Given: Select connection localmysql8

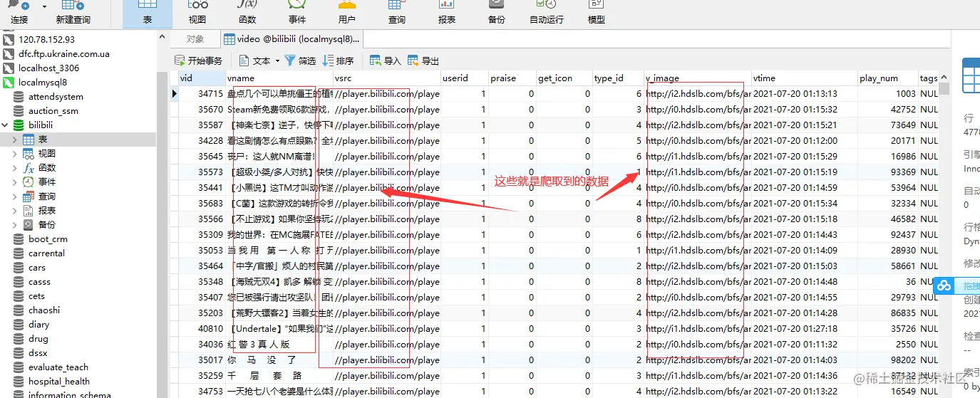Looking at the screenshot, I should [x=43, y=82].
